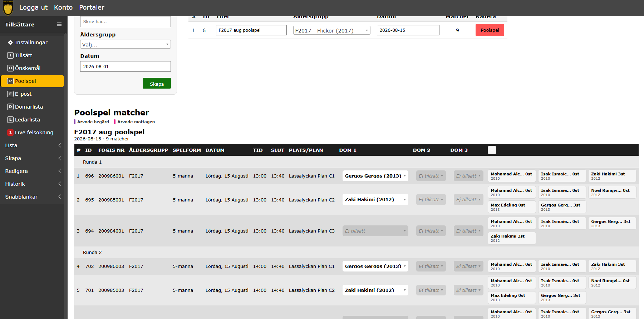Collapse table with the minus button
The height and width of the screenshot is (319, 644).
[x=492, y=150]
